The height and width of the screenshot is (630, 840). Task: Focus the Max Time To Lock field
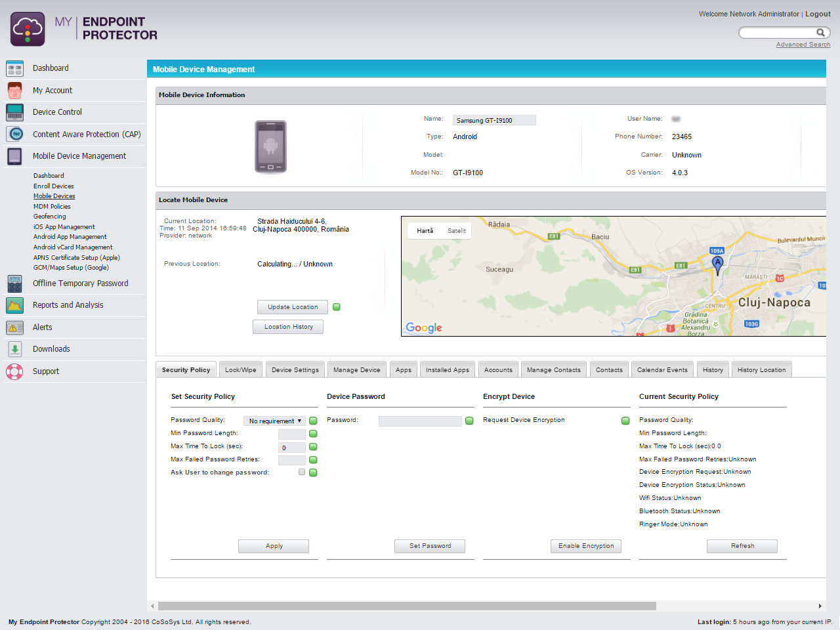[x=292, y=448]
